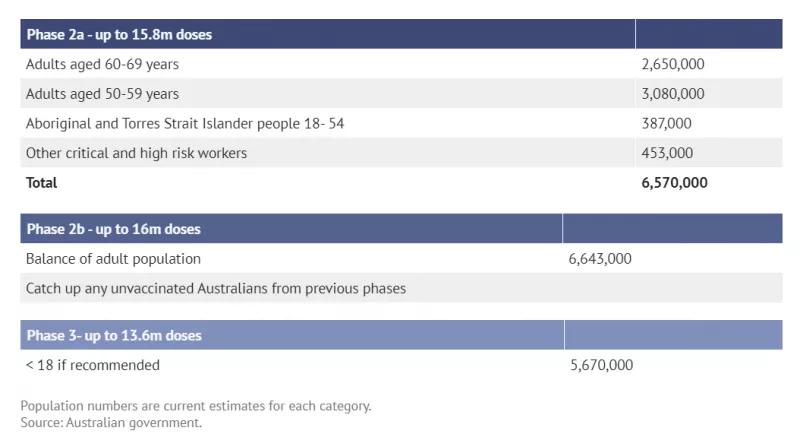Image resolution: width=800 pixels, height=437 pixels.
Task: Click the 6,643,000 value
Action: (600, 259)
